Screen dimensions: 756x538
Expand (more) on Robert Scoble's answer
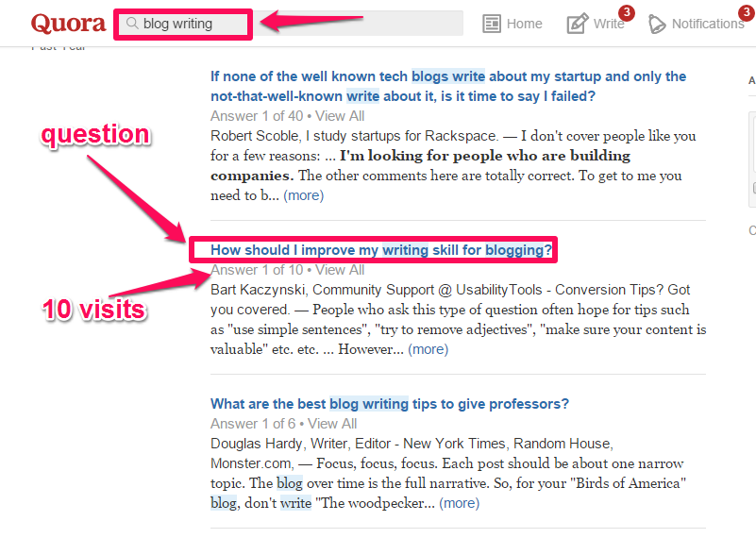tap(303, 195)
